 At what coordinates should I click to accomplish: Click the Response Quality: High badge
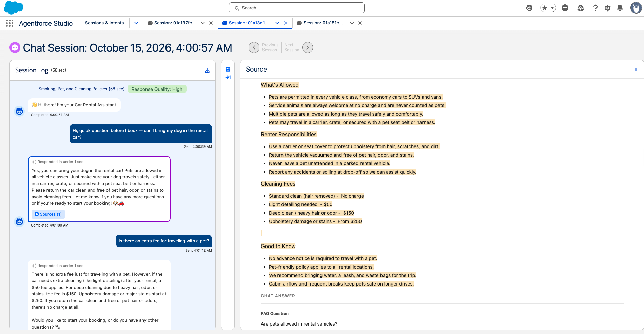coord(157,89)
